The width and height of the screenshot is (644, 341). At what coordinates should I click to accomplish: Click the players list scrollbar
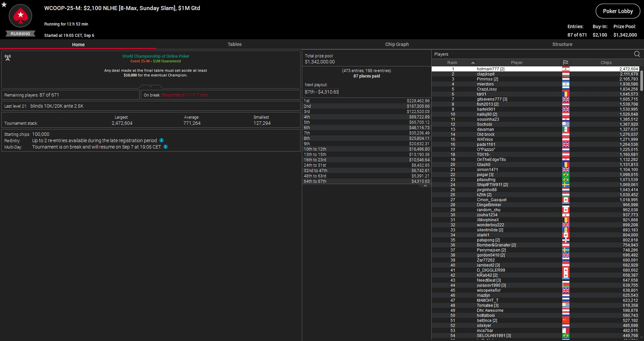click(642, 80)
